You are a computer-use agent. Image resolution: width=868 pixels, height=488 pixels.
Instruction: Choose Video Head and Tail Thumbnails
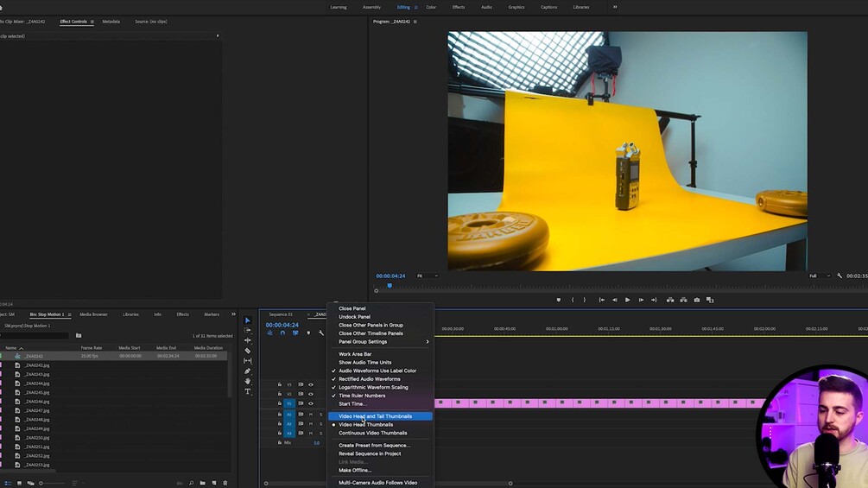[x=375, y=416]
